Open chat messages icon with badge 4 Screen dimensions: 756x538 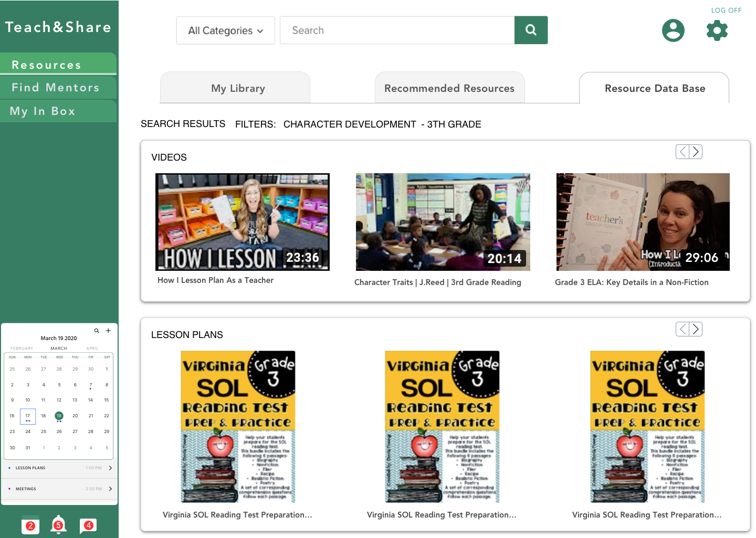[88, 525]
